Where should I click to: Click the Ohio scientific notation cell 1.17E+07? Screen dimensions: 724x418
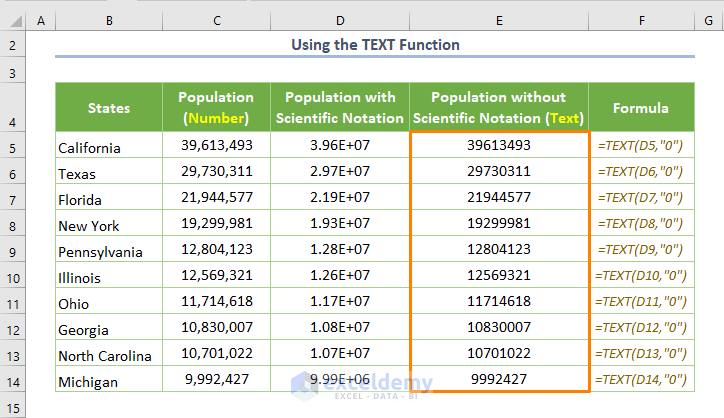click(x=342, y=301)
